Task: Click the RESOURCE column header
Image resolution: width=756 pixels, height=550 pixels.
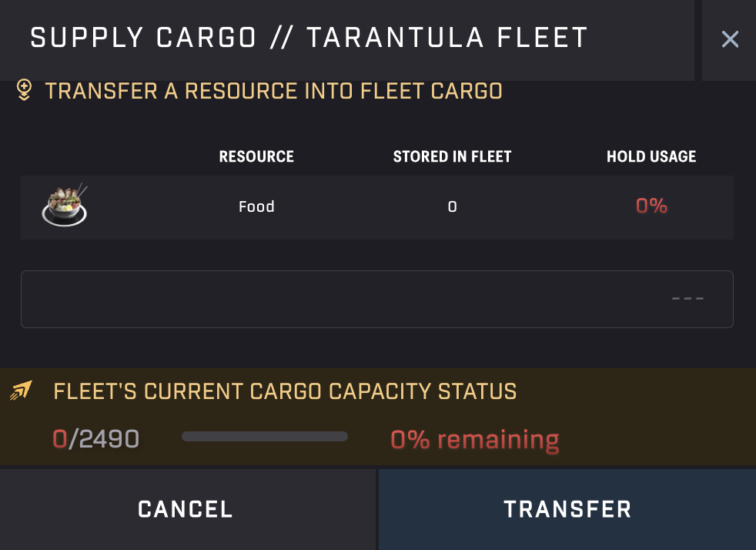Action: (256, 156)
